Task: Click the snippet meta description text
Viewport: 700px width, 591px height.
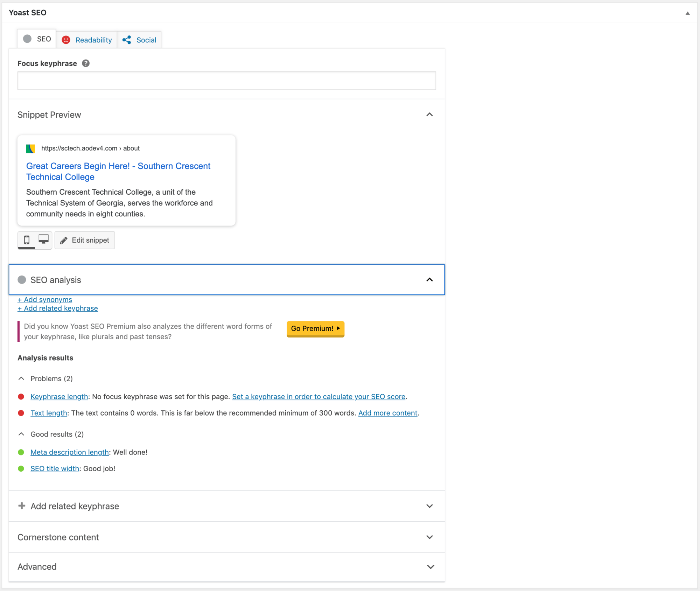Action: [119, 203]
